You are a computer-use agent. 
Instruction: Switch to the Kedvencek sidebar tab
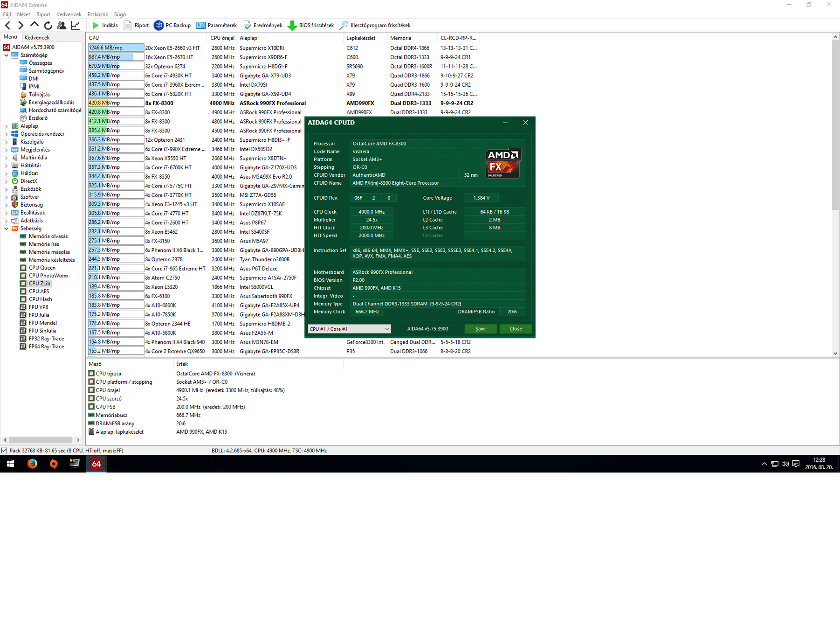tap(37, 37)
